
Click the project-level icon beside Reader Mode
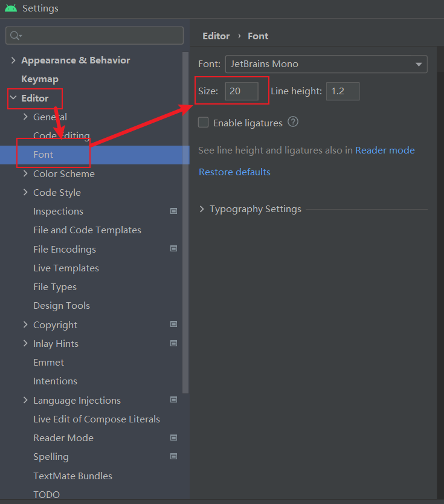click(174, 438)
